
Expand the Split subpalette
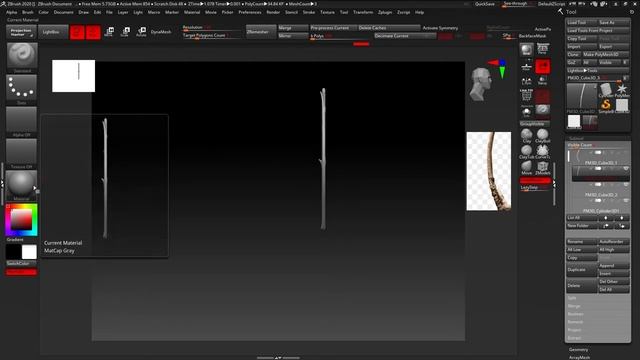572,298
